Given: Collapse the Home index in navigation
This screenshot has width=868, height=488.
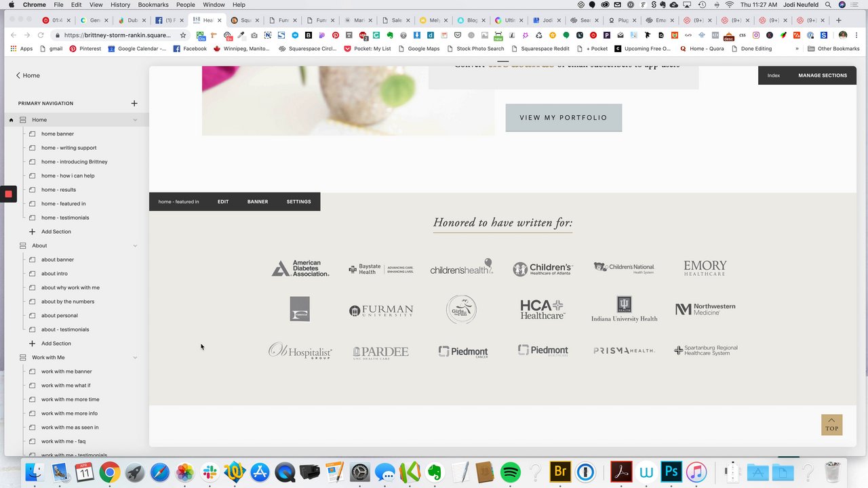Looking at the screenshot, I should pyautogui.click(x=135, y=120).
